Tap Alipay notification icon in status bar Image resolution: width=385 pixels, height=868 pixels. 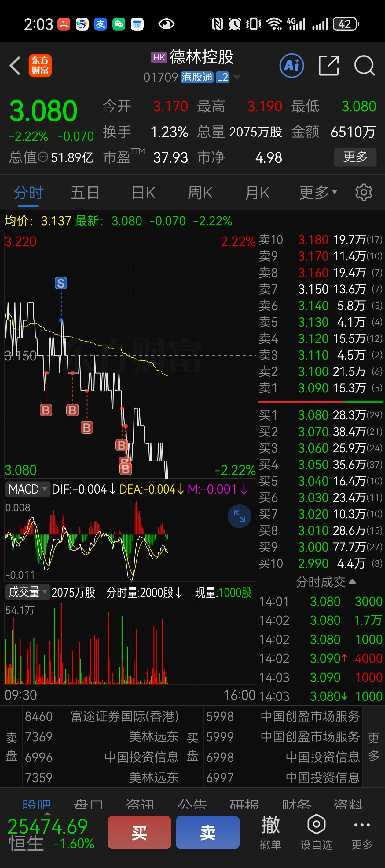[100, 24]
